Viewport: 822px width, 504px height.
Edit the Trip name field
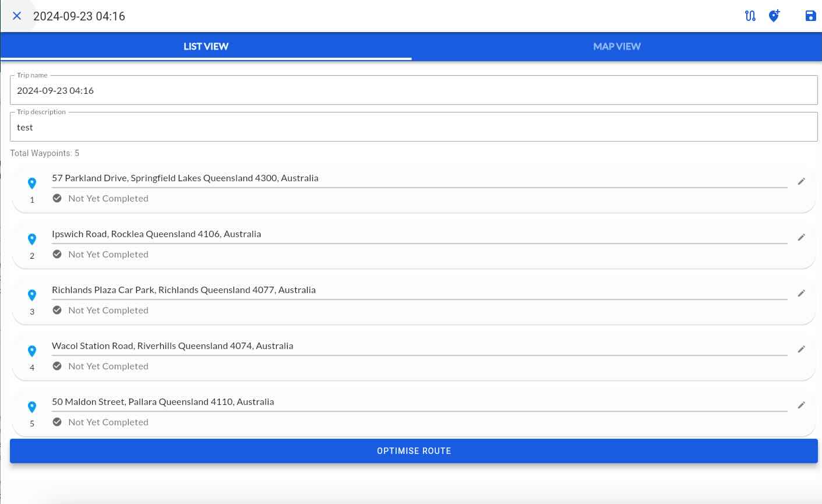tap(414, 90)
